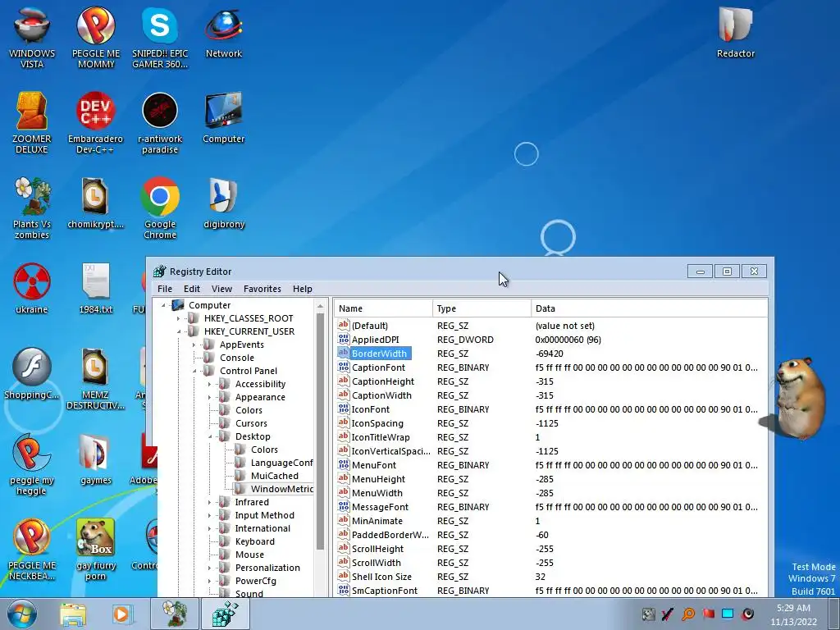
Task: Select the peggle my heggle icon
Action: pos(32,464)
